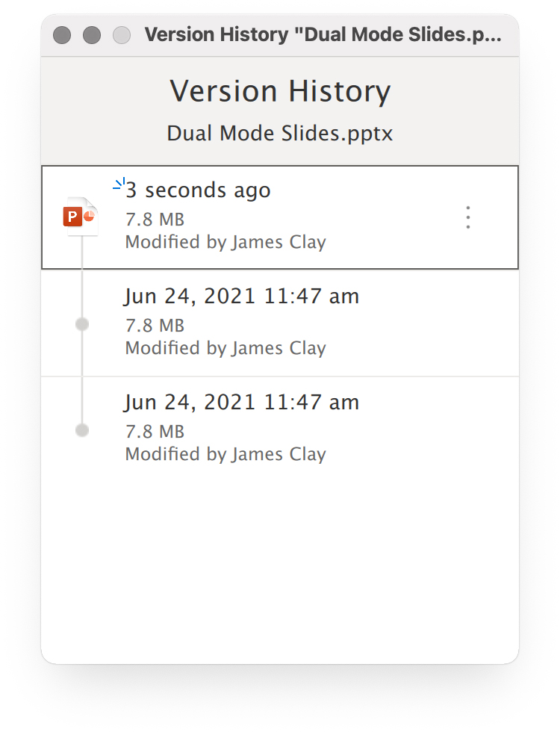The image size is (560, 732).
Task: Select the timeline dot of the oldest version
Action: coord(82,430)
